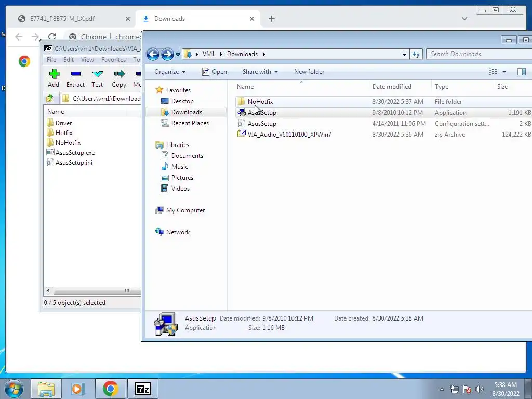
Task: Click the Windows Start button
Action: [14, 389]
